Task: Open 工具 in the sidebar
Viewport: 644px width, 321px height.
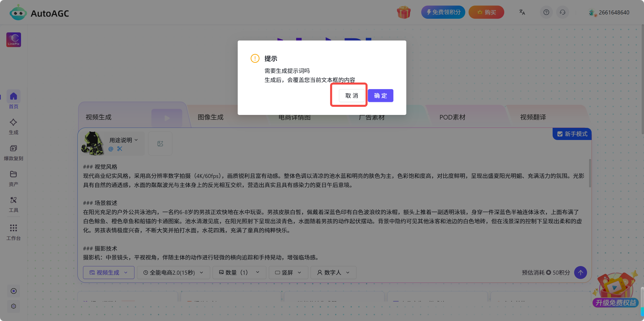Action: (x=13, y=205)
